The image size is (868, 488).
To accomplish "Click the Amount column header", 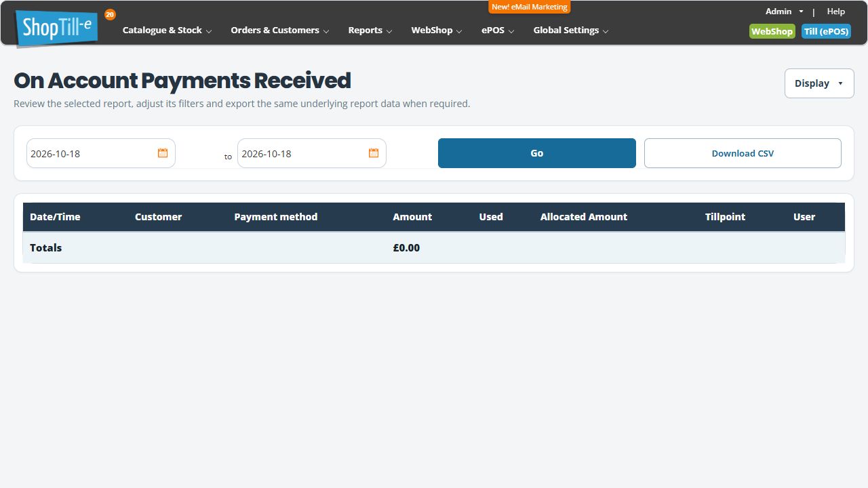I will [x=412, y=217].
